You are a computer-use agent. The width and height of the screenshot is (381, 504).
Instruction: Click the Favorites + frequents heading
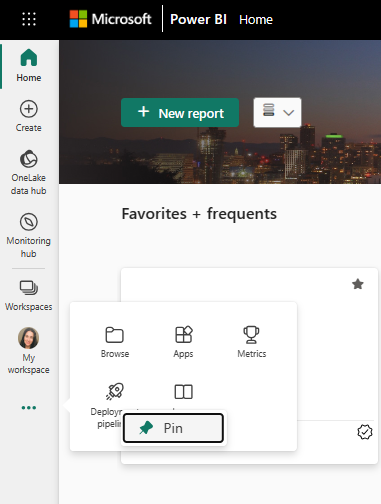199,214
